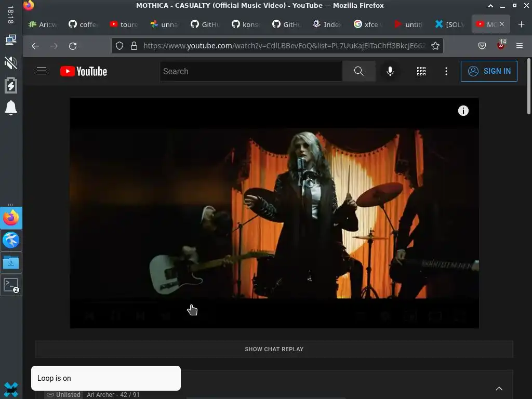Switch to the unna tab
This screenshot has height=399, width=532.
point(165,24)
